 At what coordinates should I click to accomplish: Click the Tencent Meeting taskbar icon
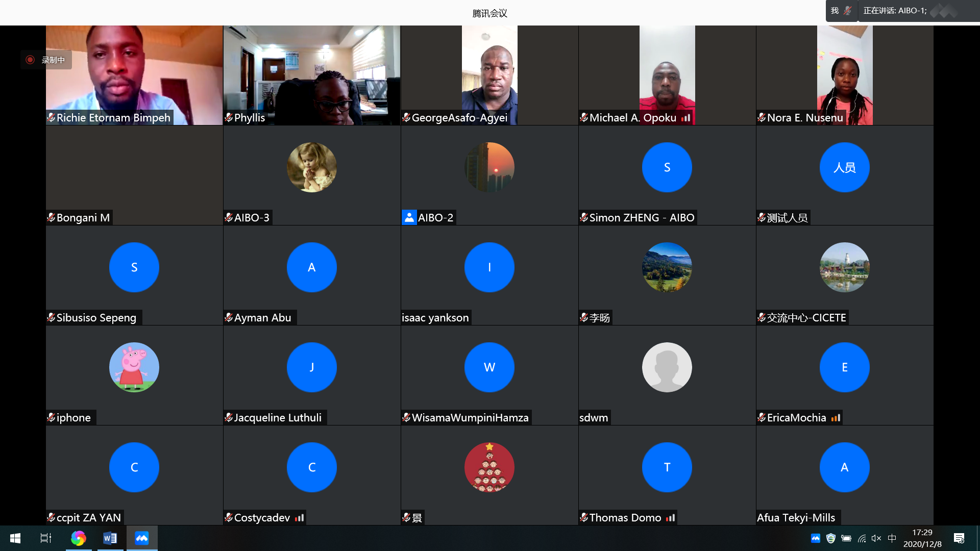(x=142, y=538)
